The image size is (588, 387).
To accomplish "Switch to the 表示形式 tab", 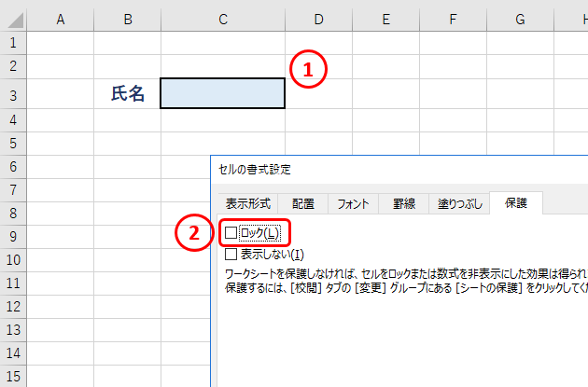I will (248, 204).
